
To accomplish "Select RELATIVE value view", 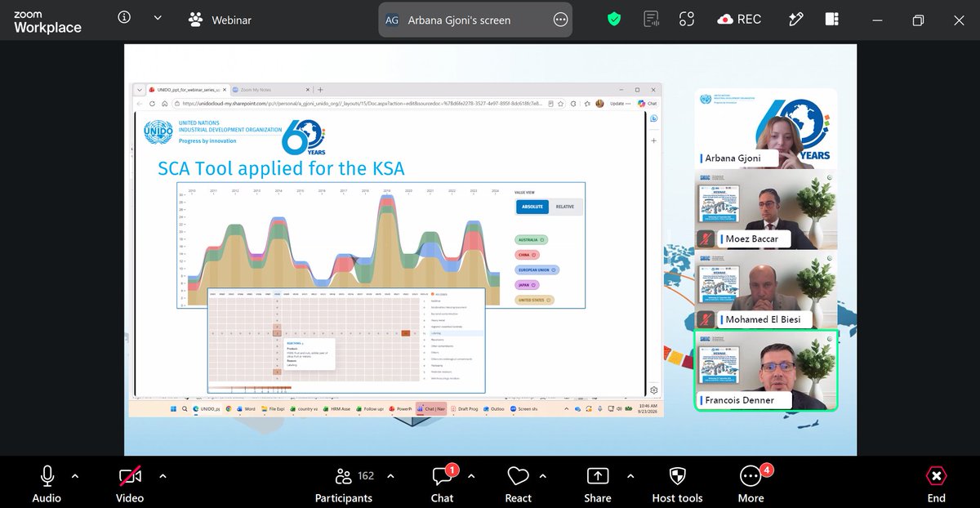I will (565, 207).
